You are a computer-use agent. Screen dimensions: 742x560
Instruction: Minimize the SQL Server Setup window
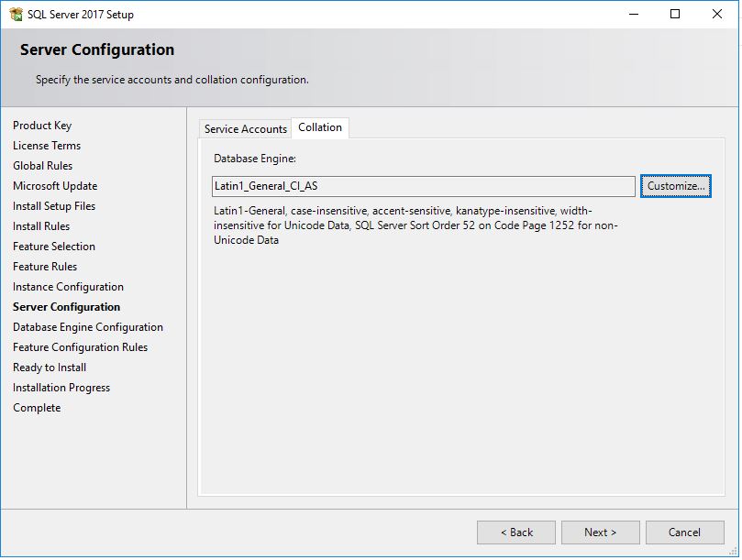pyautogui.click(x=634, y=14)
